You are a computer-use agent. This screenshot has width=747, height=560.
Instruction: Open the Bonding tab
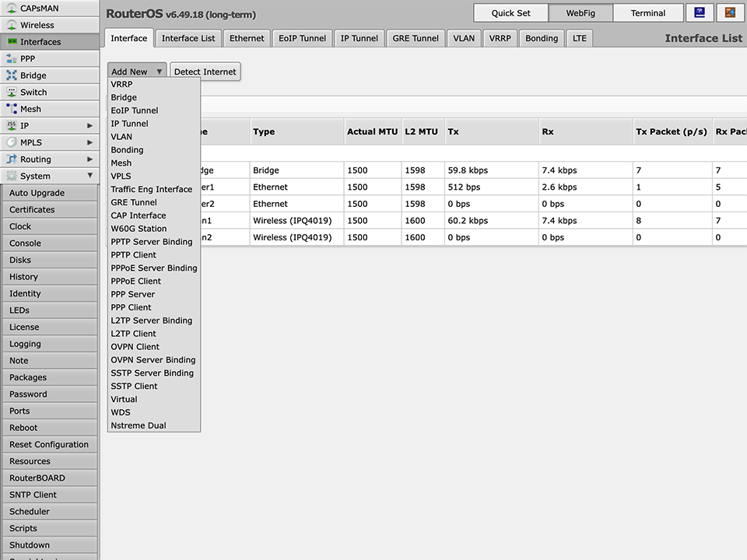[x=541, y=38]
